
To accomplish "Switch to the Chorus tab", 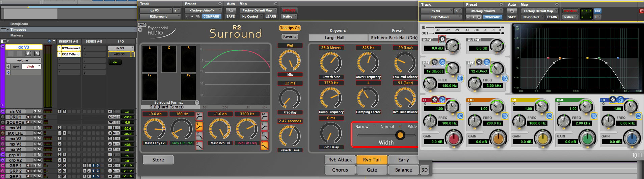I will click(x=340, y=170).
